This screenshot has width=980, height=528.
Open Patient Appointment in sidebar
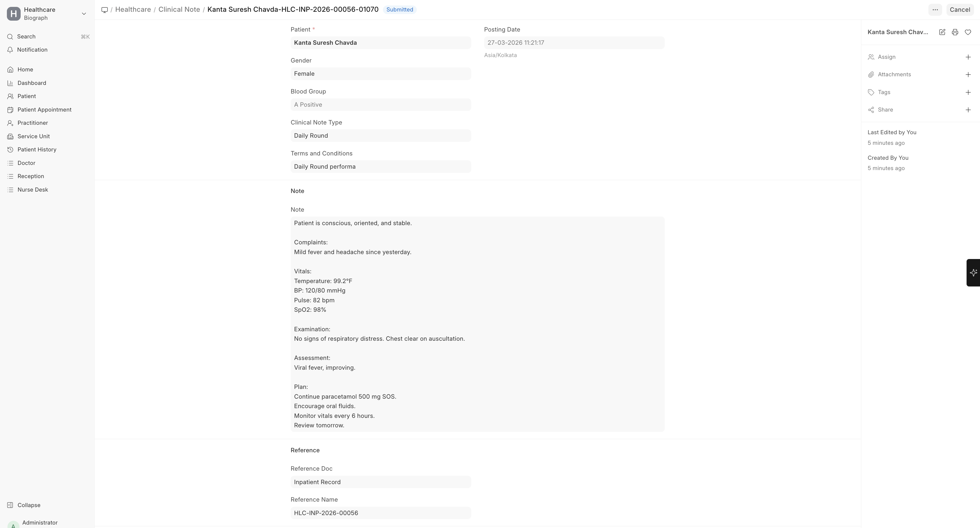[44, 110]
